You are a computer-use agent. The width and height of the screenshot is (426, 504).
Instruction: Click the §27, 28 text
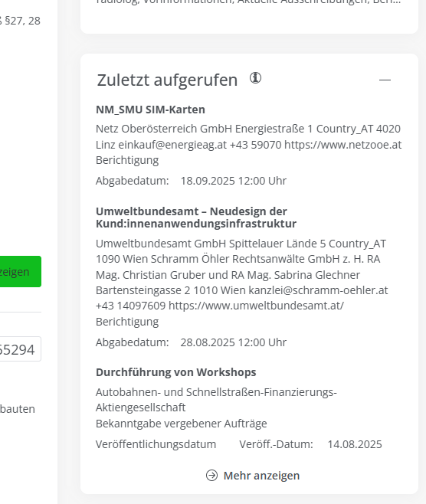[21, 21]
